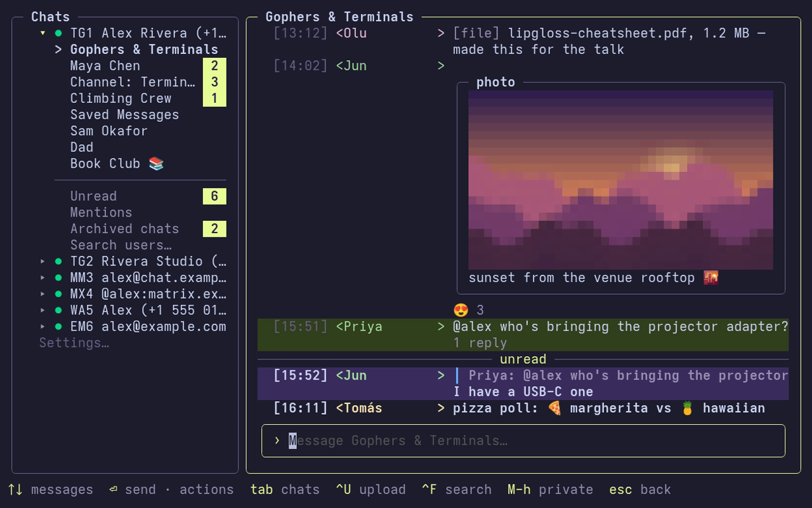This screenshot has height=508, width=812.
Task: Expand the MX4 @alex:matrix account
Action: pos(43,294)
